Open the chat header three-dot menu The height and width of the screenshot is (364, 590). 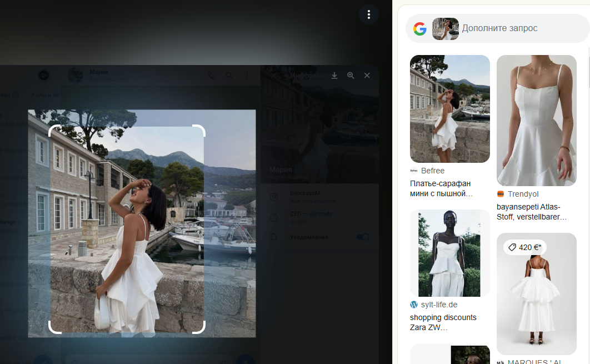click(247, 76)
